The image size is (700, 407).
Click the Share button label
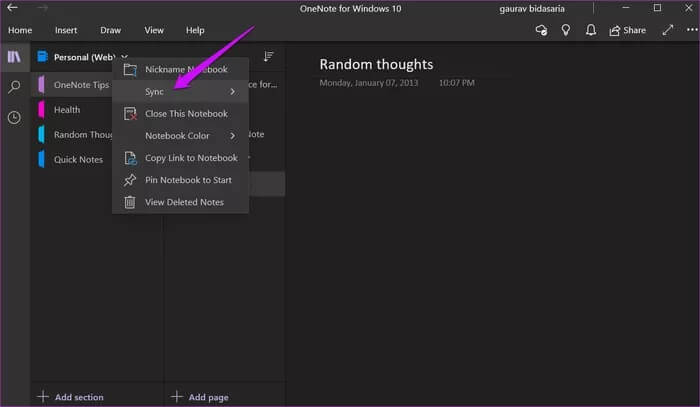click(x=634, y=30)
